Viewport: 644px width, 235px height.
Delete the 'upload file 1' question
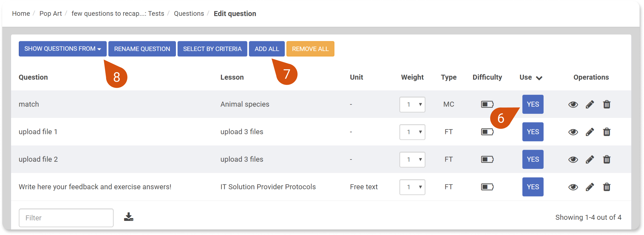coord(607,132)
